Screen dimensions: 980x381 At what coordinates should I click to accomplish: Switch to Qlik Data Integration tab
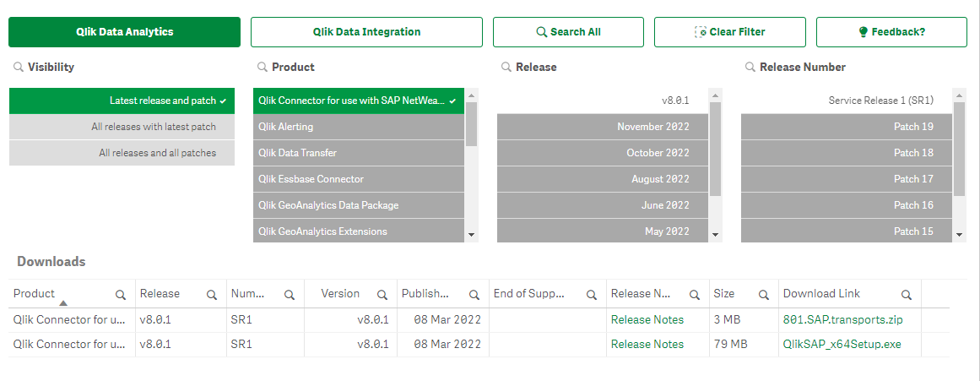366,32
